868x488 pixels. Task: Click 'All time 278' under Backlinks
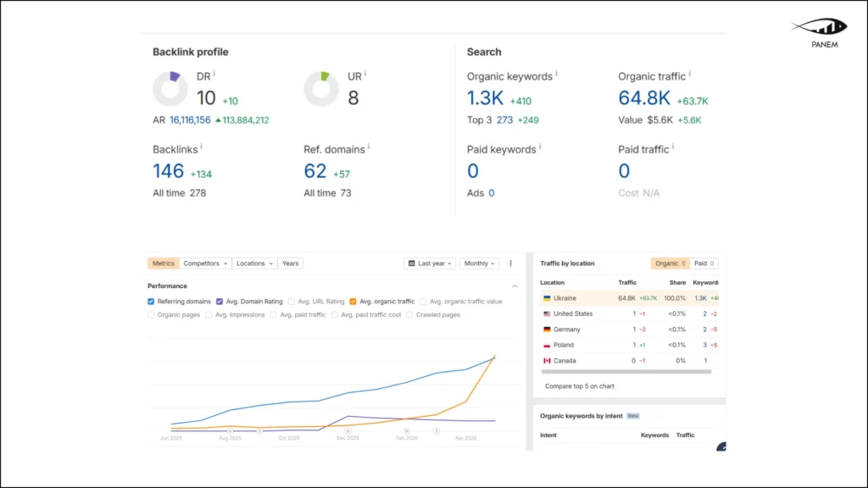click(x=180, y=193)
